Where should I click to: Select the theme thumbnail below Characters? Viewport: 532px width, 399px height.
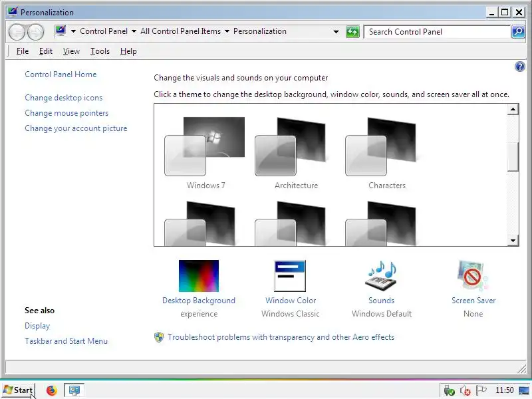(x=380, y=223)
